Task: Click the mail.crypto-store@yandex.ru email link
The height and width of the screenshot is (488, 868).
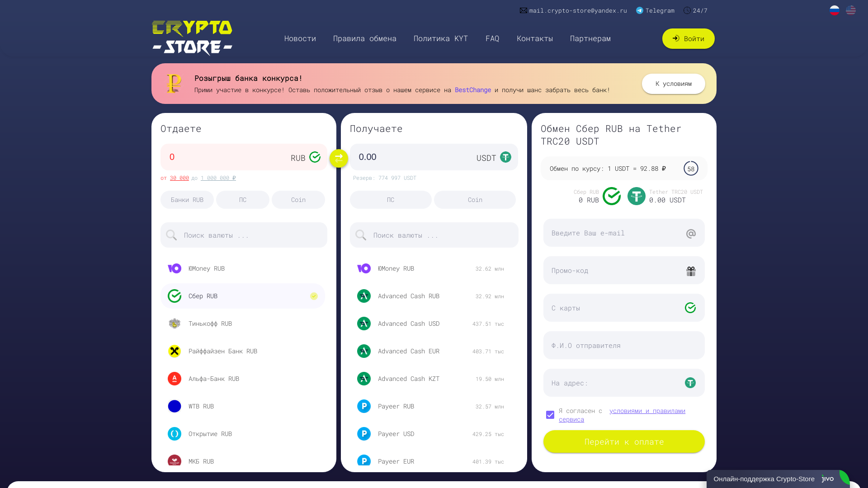Action: coord(573,10)
